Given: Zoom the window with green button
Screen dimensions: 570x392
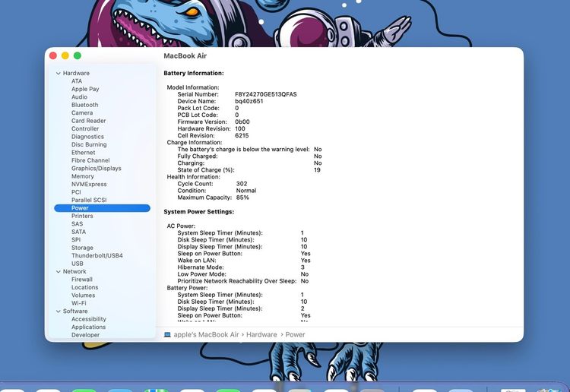Looking at the screenshot, I should pyautogui.click(x=78, y=55).
